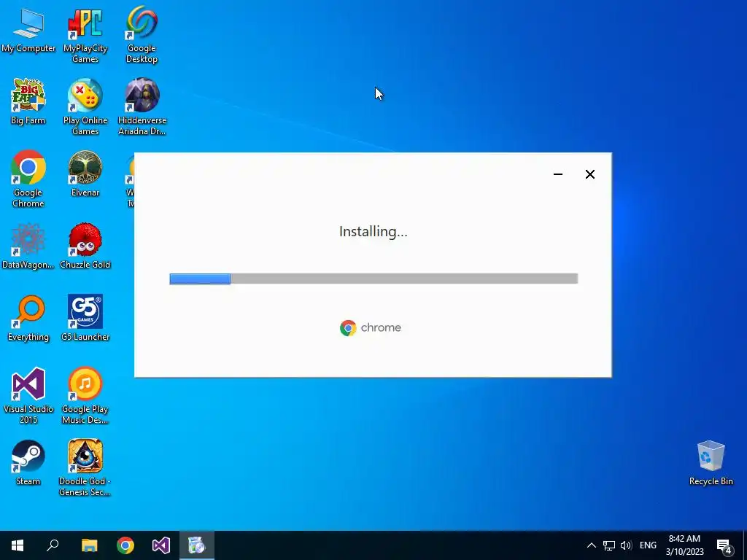Click the chrome logo in installer

click(371, 327)
